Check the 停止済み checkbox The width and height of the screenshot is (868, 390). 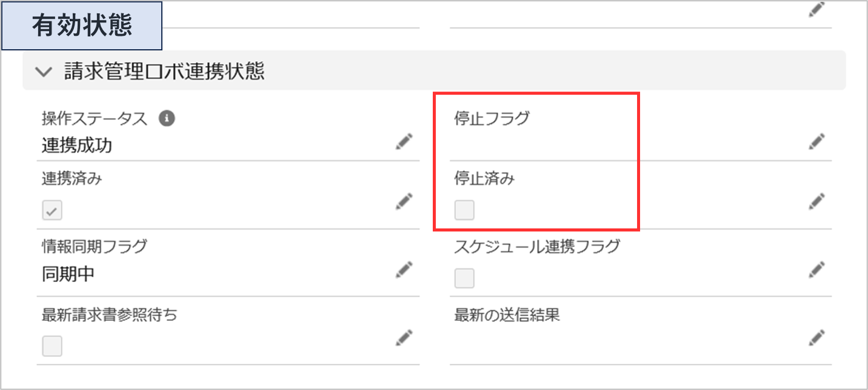465,210
